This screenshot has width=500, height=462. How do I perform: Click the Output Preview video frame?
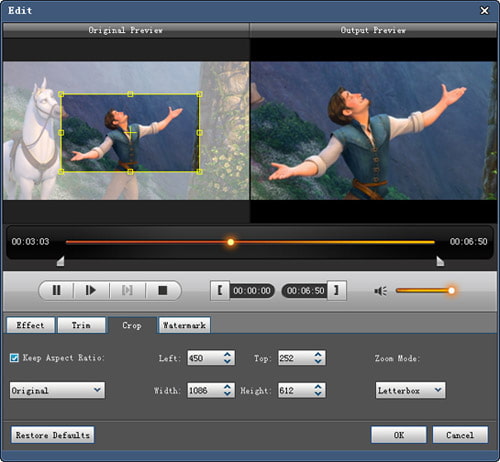(374, 131)
